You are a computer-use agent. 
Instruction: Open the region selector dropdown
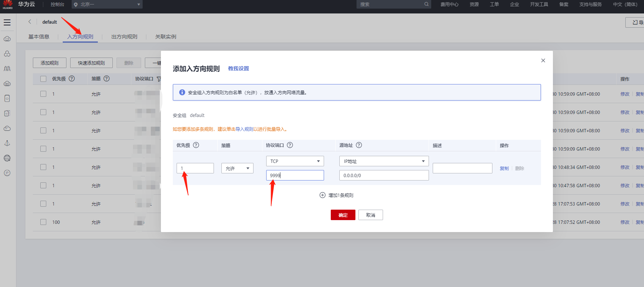(x=107, y=4)
